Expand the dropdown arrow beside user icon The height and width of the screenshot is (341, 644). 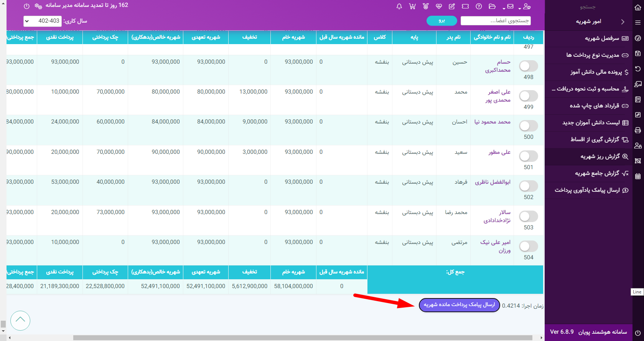pos(520,8)
